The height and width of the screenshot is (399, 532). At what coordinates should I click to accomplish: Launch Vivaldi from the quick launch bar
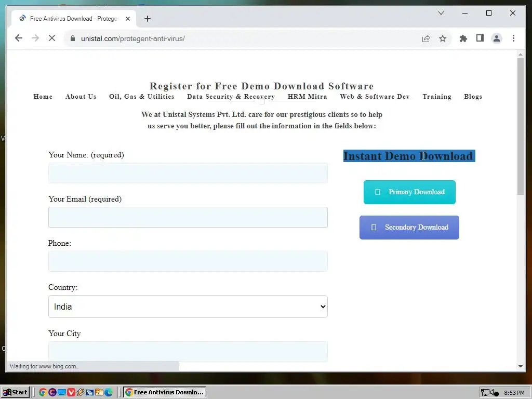[x=71, y=392]
